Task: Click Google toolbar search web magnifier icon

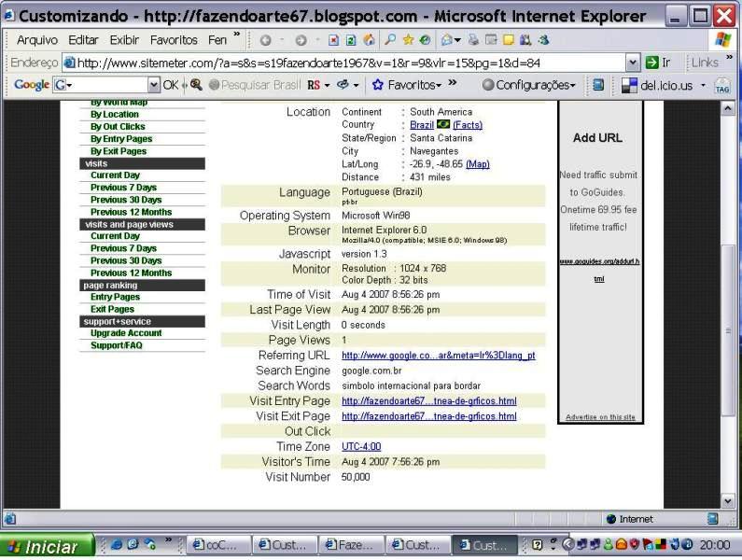Action: pyautogui.click(x=196, y=85)
